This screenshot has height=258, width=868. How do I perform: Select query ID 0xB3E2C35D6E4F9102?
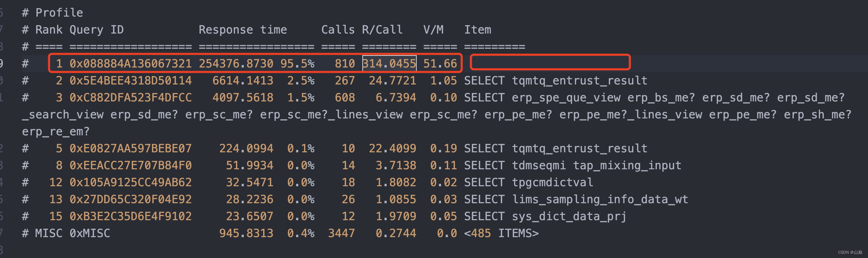(x=131, y=216)
